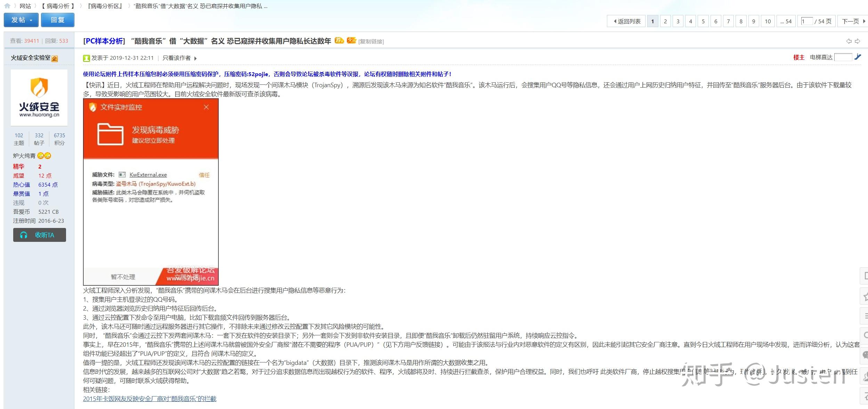Click the blue escalator icon beside 电梯直达
Viewport: 868px width, 409px height.
pyautogui.click(x=858, y=58)
